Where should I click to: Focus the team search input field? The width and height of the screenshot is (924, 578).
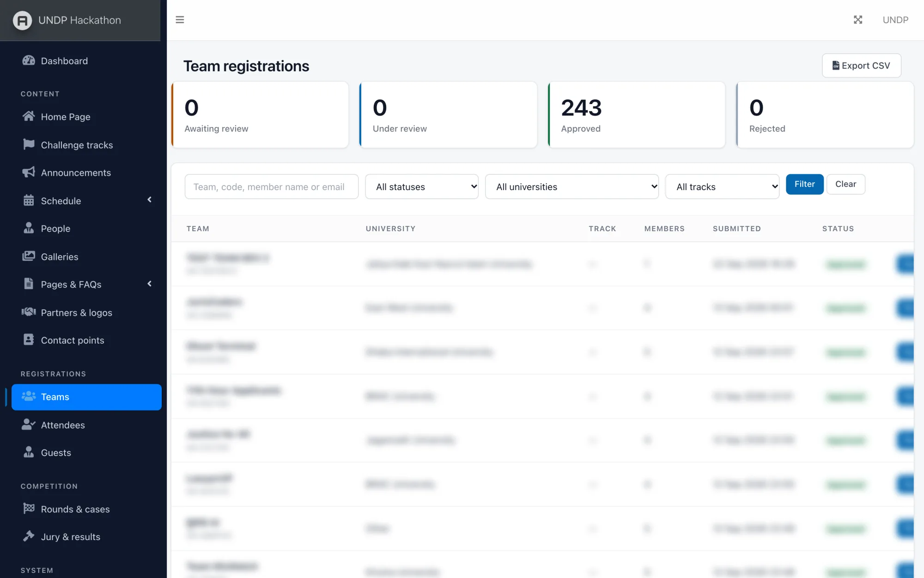pos(272,187)
